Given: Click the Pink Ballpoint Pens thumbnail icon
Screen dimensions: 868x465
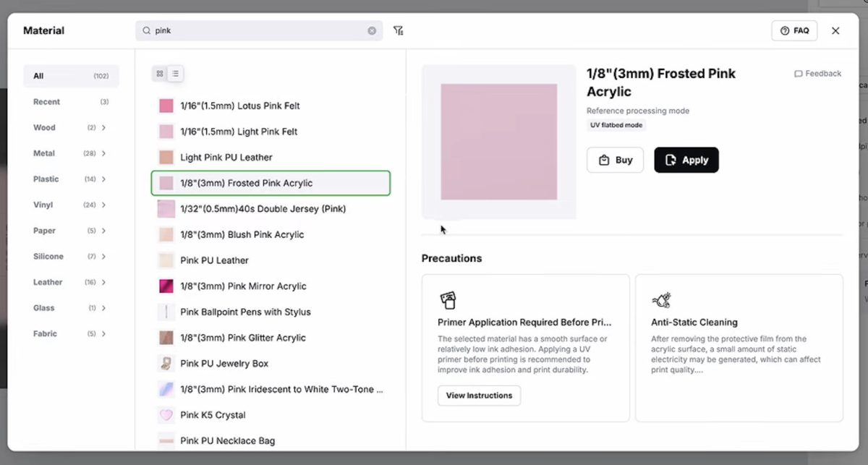Looking at the screenshot, I should tap(166, 312).
